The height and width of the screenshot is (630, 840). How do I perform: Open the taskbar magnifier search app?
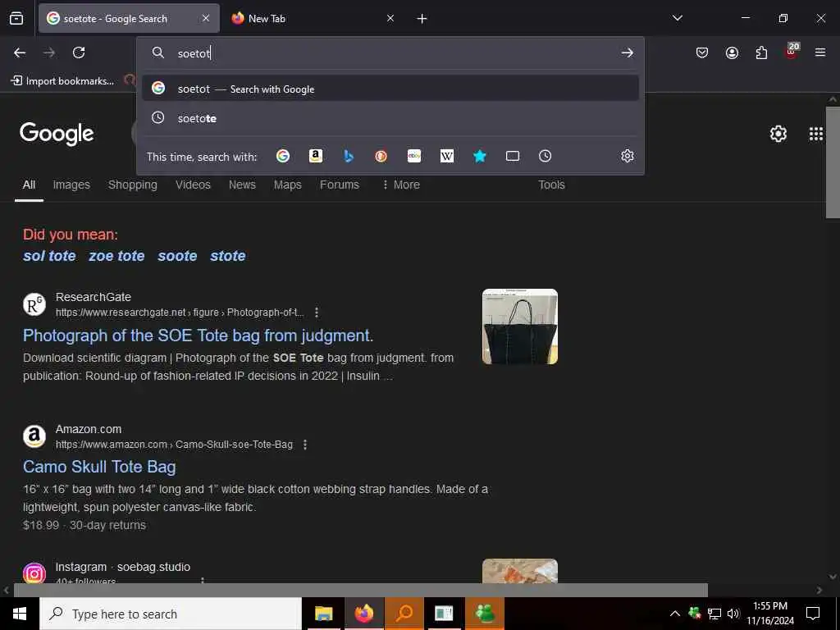pyautogui.click(x=404, y=614)
